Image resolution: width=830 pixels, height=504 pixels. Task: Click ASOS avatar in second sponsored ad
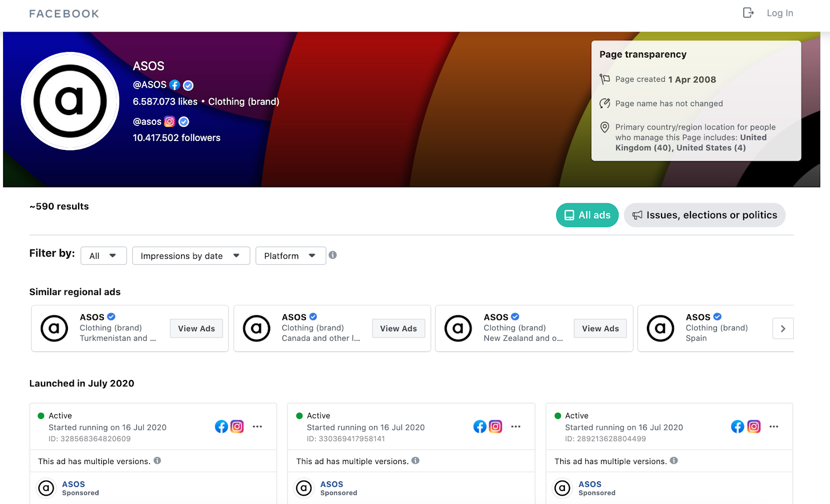tap(304, 488)
